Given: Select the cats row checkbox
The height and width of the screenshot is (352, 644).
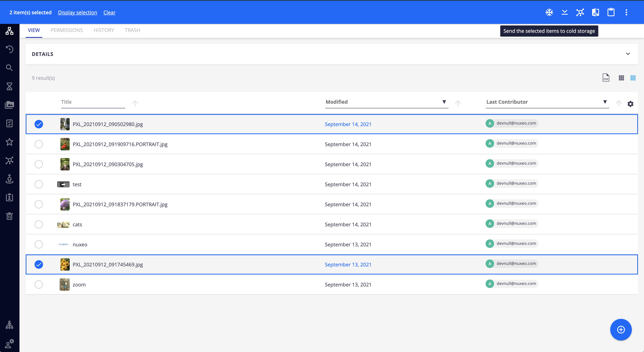Looking at the screenshot, I should tap(39, 224).
